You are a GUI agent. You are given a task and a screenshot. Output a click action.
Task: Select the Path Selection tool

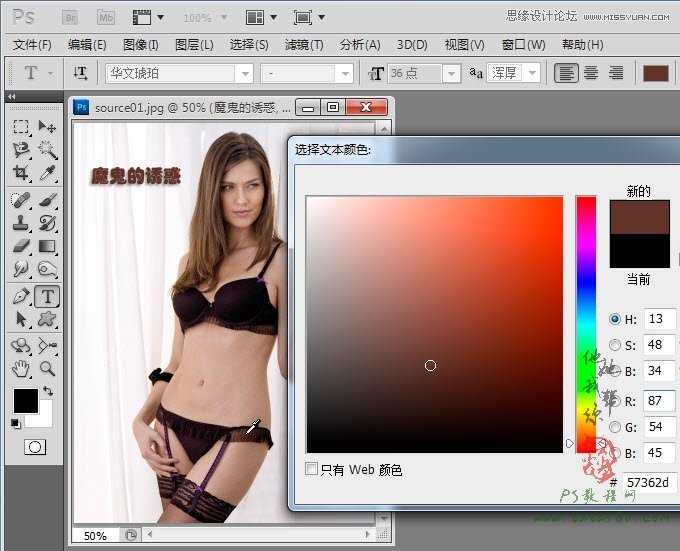(x=21, y=319)
